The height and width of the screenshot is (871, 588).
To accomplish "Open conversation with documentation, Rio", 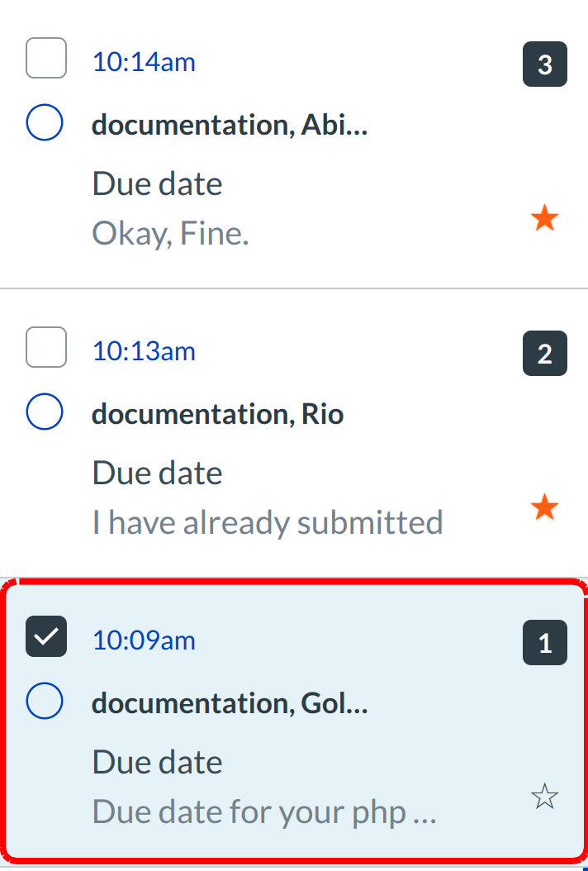I will pyautogui.click(x=217, y=414).
